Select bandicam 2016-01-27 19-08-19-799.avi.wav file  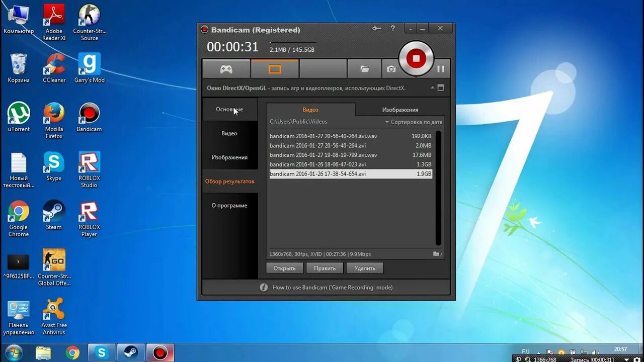351,155
